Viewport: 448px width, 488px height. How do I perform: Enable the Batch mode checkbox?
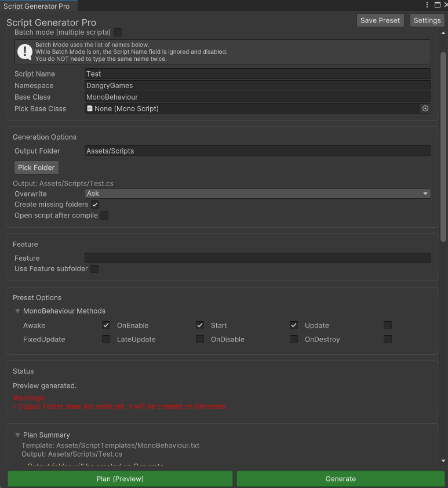point(118,32)
